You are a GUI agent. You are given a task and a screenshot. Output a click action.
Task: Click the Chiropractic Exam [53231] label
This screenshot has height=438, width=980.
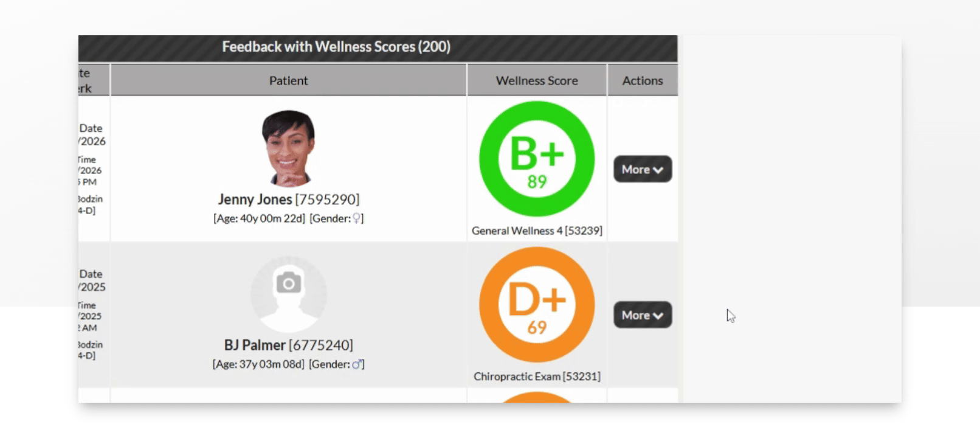pos(537,377)
